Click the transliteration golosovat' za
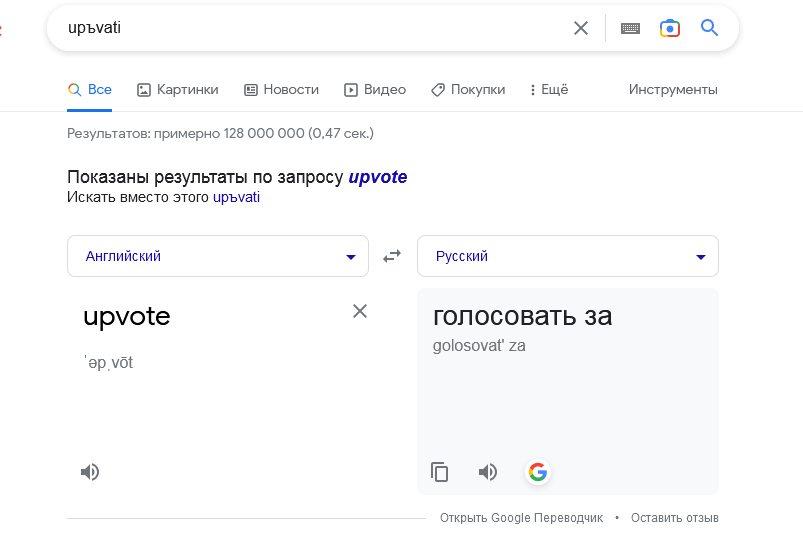This screenshot has height=539, width=803. 479,346
